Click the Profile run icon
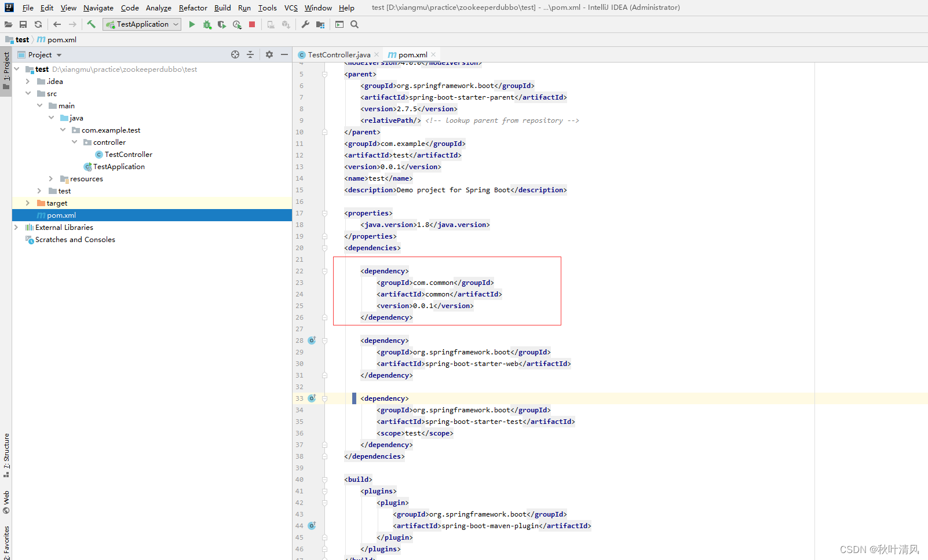Screen dimensions: 928x560 pyautogui.click(x=237, y=24)
